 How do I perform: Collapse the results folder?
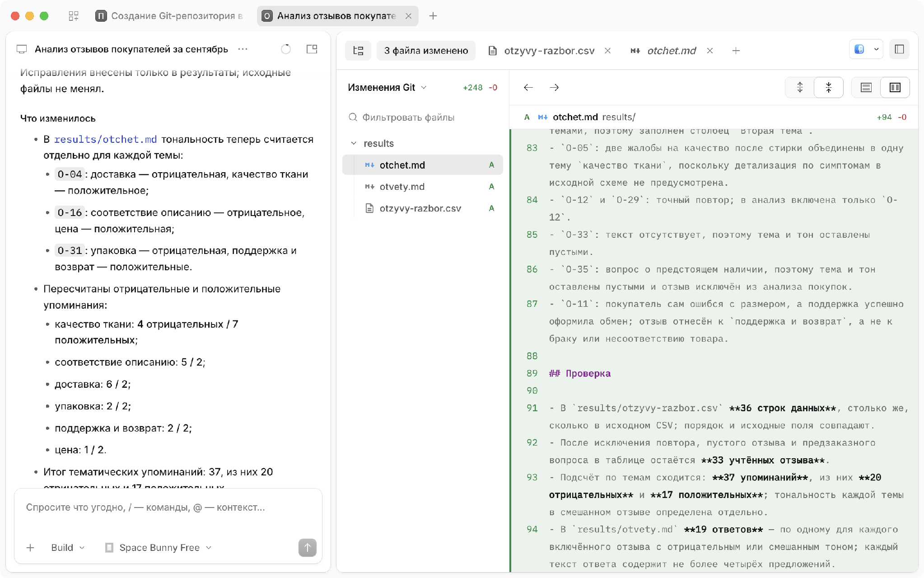[x=354, y=143]
